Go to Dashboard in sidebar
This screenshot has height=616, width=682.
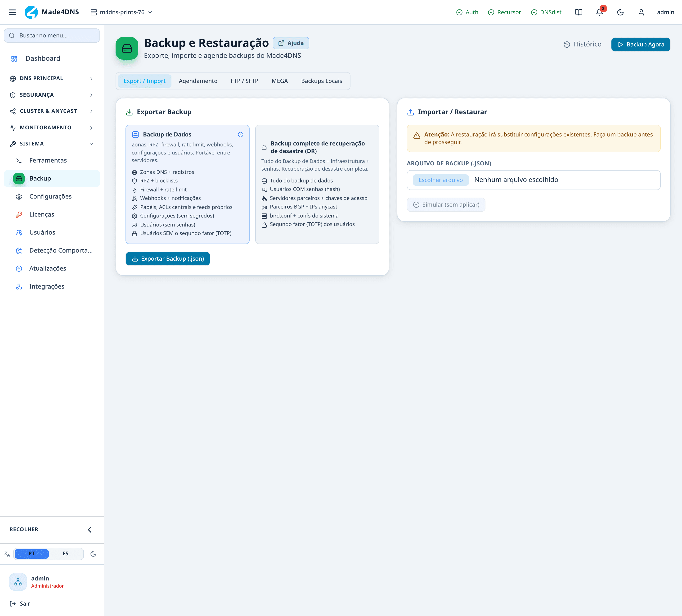pyautogui.click(x=52, y=58)
